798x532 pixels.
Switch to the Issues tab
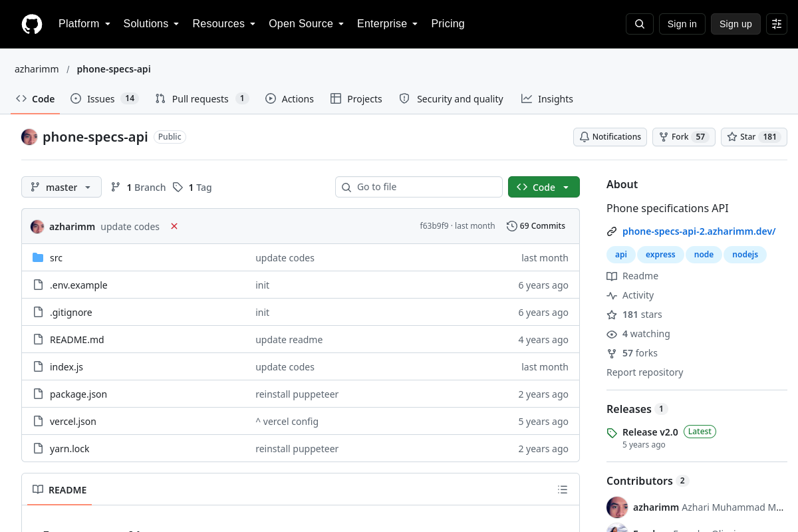coord(104,99)
